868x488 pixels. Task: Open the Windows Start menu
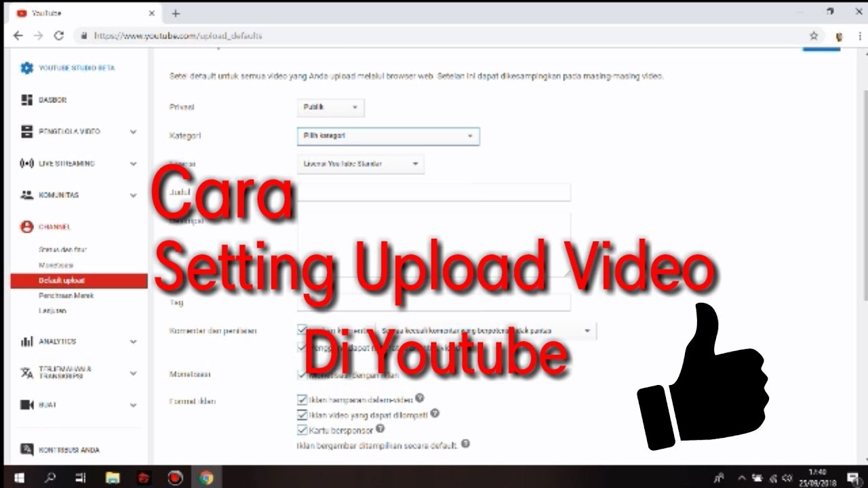tap(18, 477)
